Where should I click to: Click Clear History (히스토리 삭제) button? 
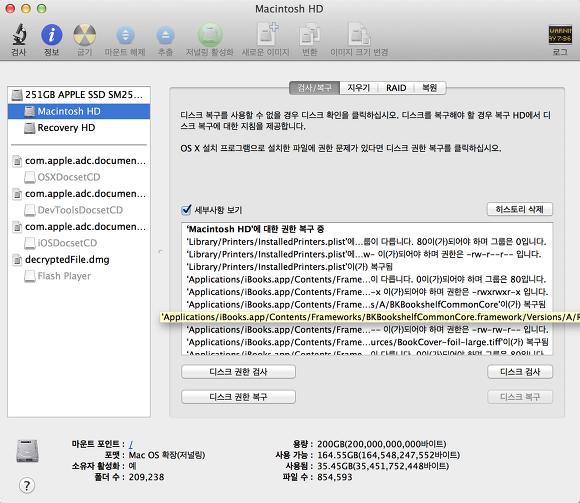[520, 209]
